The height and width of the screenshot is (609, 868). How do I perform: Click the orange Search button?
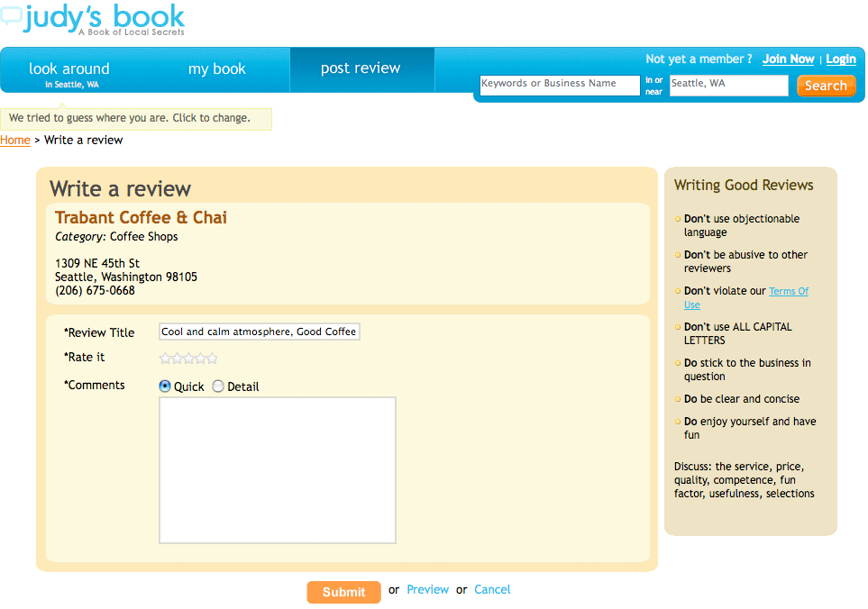826,86
